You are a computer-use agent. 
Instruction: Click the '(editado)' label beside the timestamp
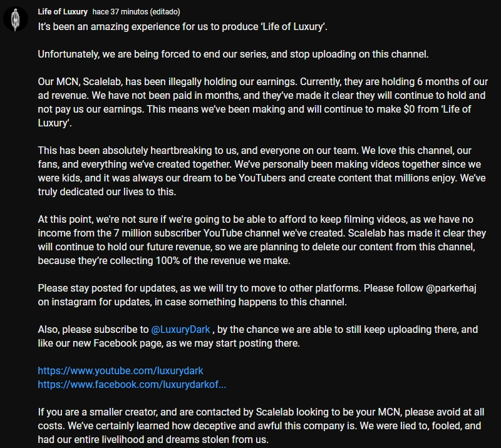165,12
